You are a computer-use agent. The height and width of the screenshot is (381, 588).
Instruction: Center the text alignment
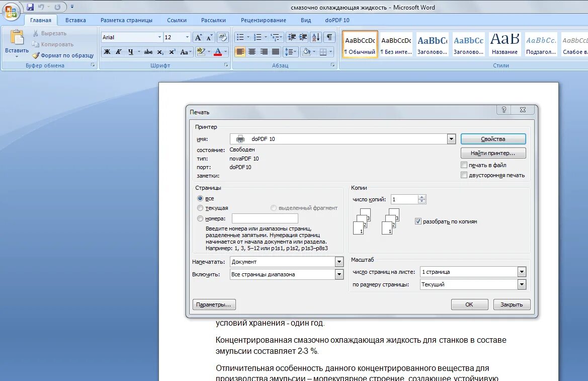pos(252,52)
